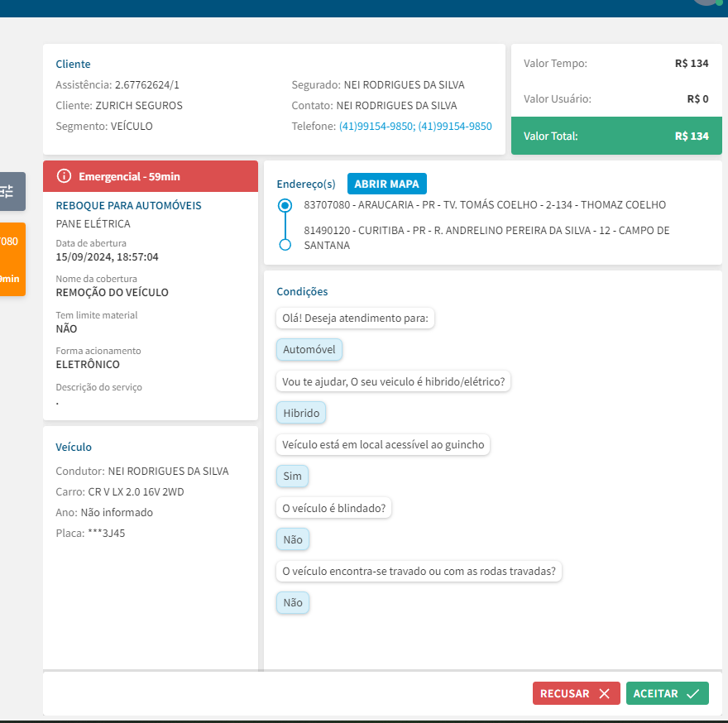Click the question about hibrido/elétrico vehicle

393,381
